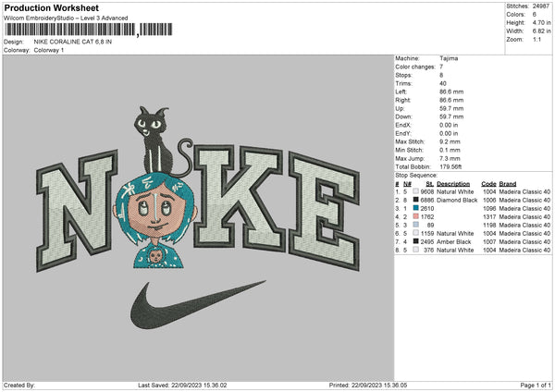Click the 'Amber Black' description
This screenshot has height=392, width=555.
tap(454, 241)
